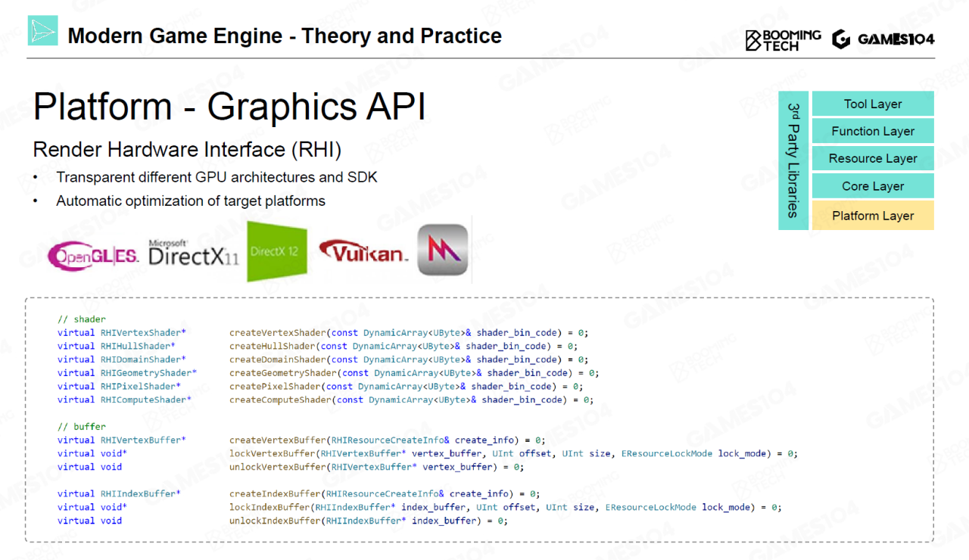Click the teal play logo in header

click(x=43, y=31)
